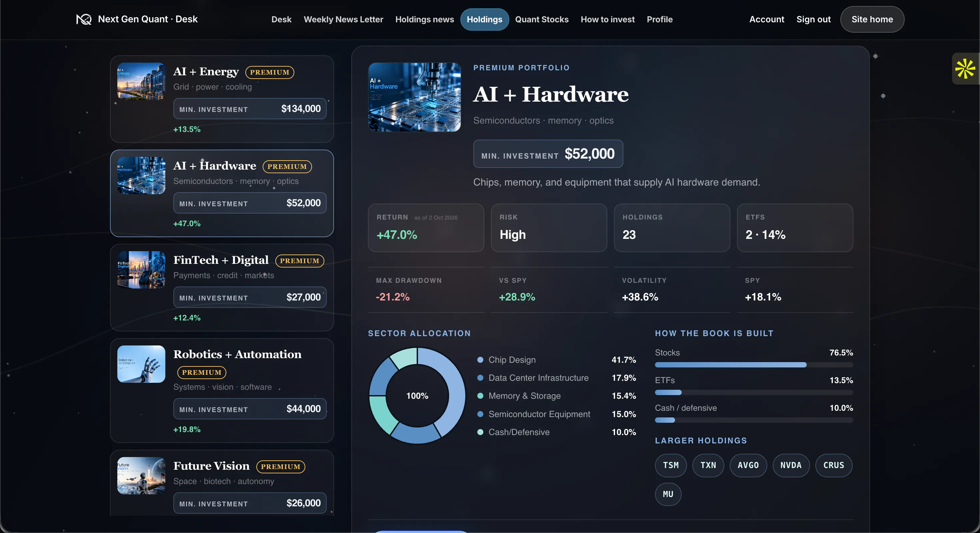Click Chip Design legend color dot
980x533 pixels.
coord(480,360)
